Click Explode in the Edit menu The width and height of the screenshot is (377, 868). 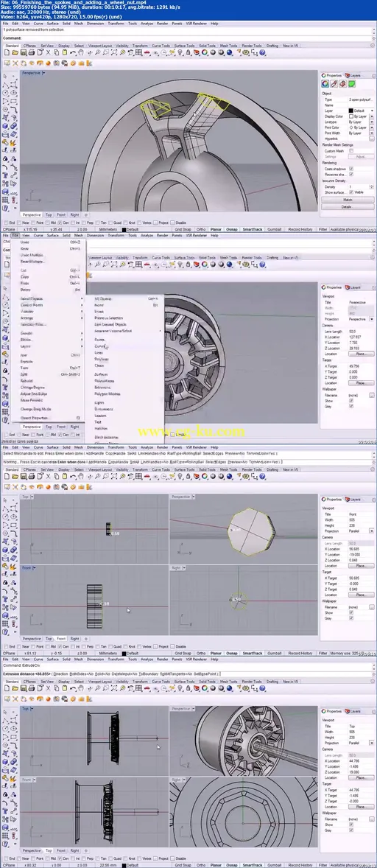pos(27,362)
